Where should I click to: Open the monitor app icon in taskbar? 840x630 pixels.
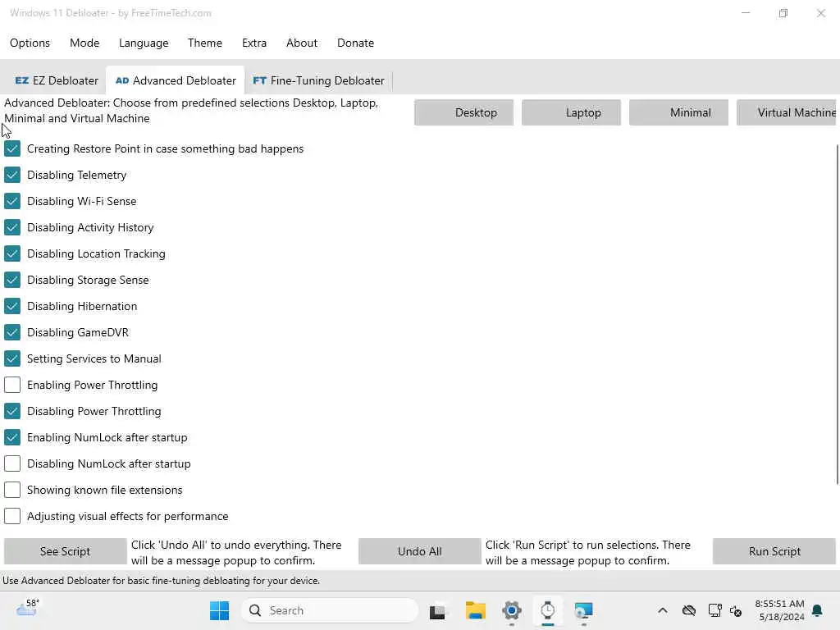tap(583, 610)
